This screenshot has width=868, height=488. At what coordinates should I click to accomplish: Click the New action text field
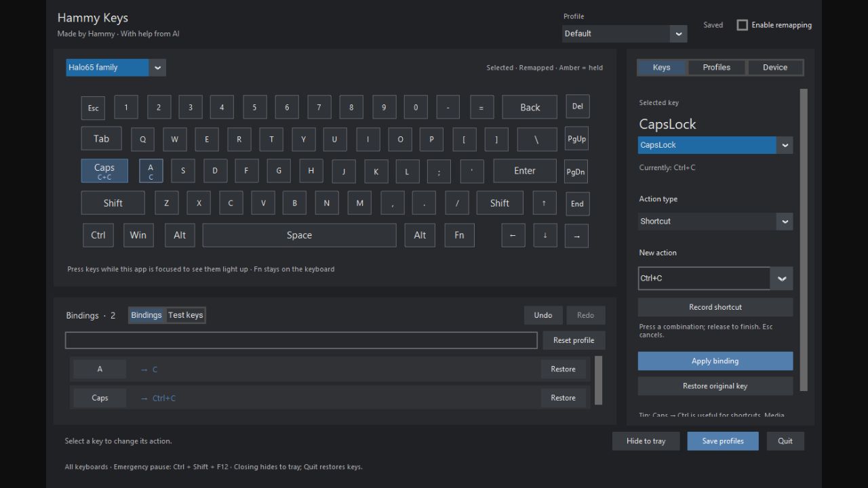click(704, 278)
